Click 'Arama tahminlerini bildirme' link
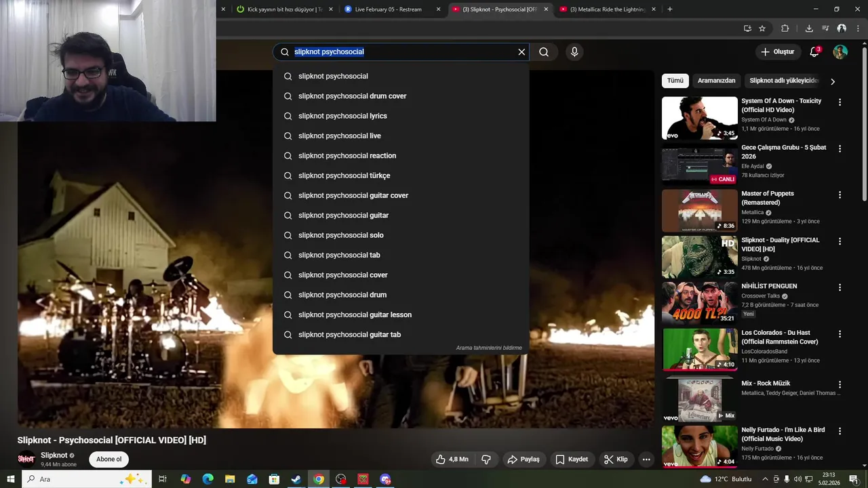This screenshot has height=488, width=868. point(489,348)
